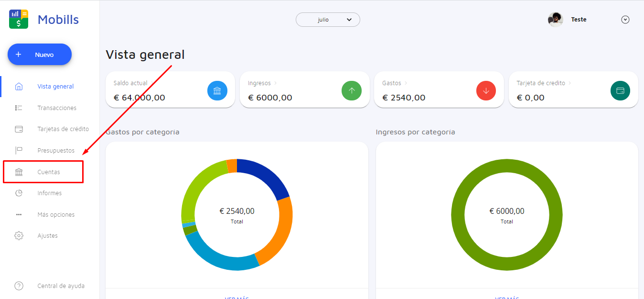Click the question mark help icon
644x299 pixels.
(19, 286)
